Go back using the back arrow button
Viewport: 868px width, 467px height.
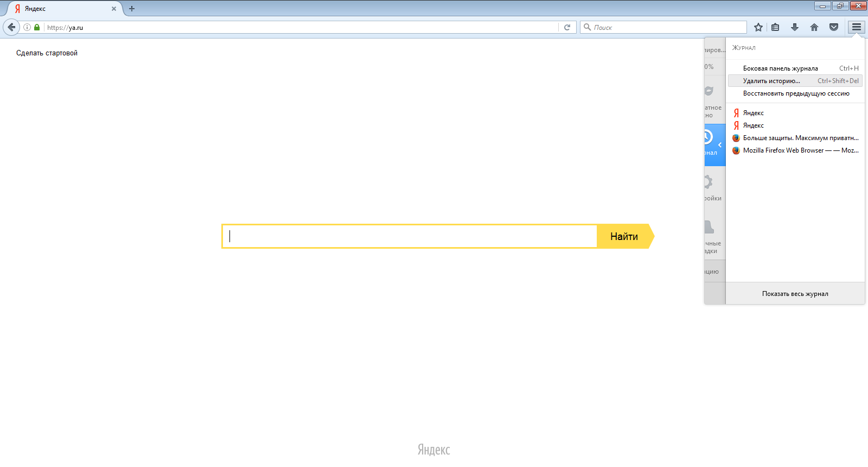click(11, 27)
